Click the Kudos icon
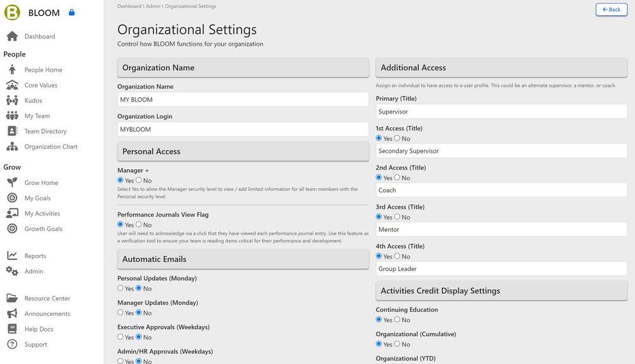 pyautogui.click(x=12, y=100)
